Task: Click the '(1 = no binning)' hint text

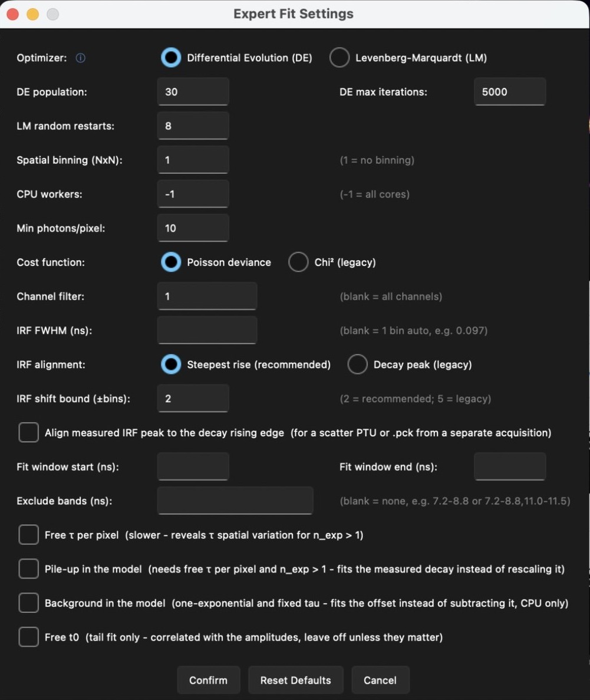Action: coord(377,160)
